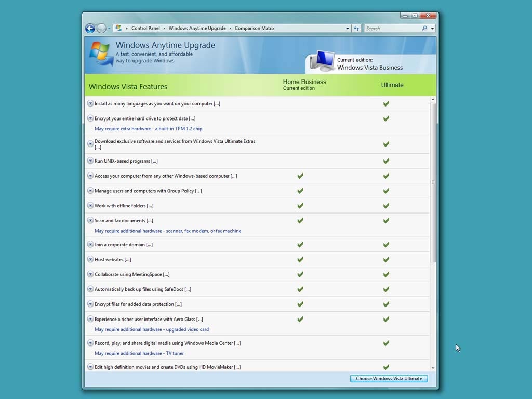532x399 pixels.
Task: Expand 'Encrypt files for added data protection'
Action: tap(90, 304)
